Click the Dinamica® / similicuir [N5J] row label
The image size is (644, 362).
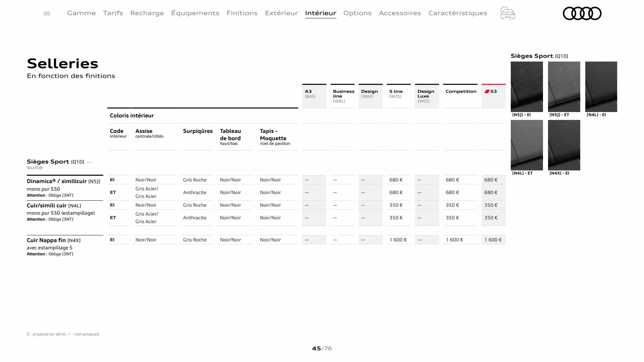(63, 181)
